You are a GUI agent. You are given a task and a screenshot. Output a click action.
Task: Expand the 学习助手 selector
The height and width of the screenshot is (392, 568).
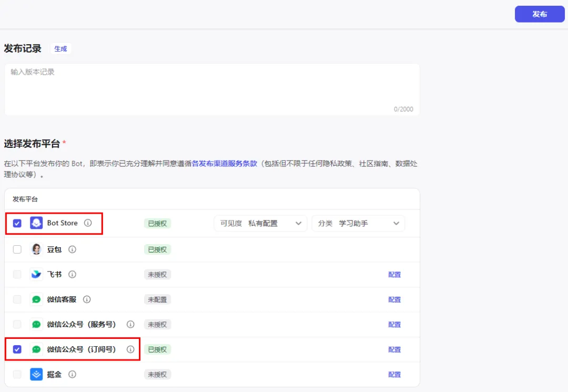[368, 223]
